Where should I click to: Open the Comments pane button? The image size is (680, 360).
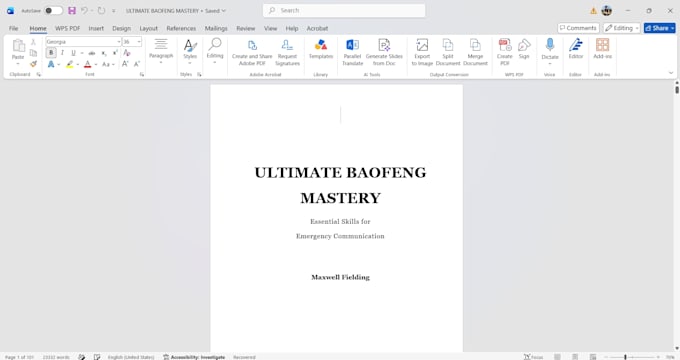pyautogui.click(x=578, y=28)
